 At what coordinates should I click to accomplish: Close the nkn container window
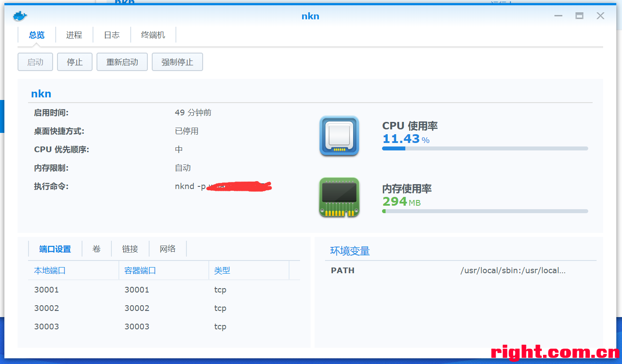pos(601,16)
